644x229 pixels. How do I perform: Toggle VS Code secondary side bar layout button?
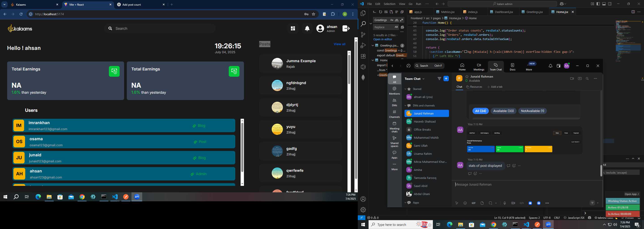click(610, 4)
